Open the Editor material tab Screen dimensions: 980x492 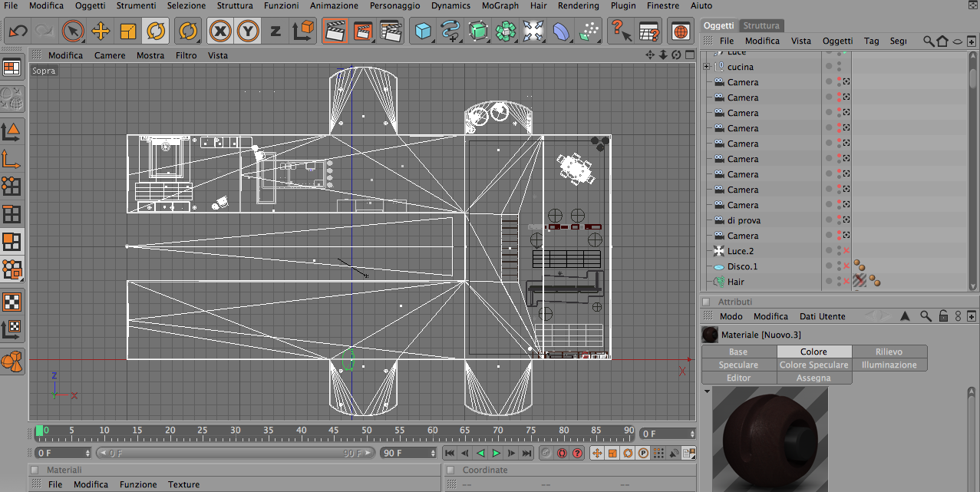tap(738, 378)
